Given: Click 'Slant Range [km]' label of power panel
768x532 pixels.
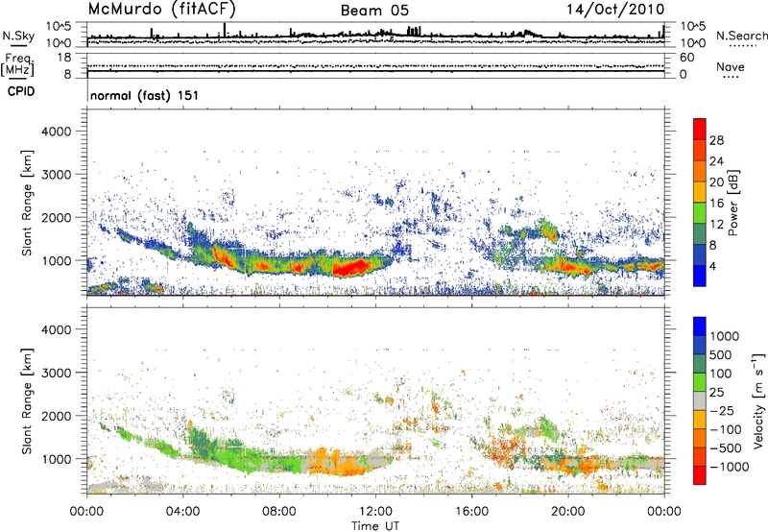Looking at the screenshot, I should pos(27,203).
